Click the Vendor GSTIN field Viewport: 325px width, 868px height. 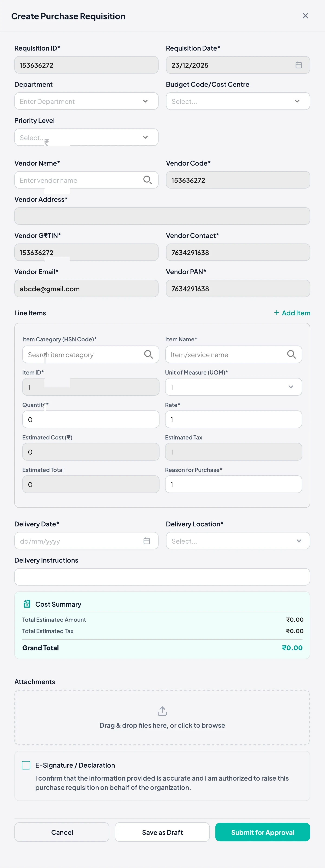(x=86, y=252)
